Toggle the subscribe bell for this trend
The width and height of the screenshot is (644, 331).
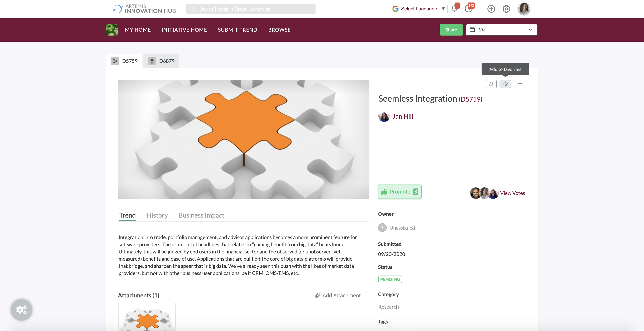(x=491, y=84)
